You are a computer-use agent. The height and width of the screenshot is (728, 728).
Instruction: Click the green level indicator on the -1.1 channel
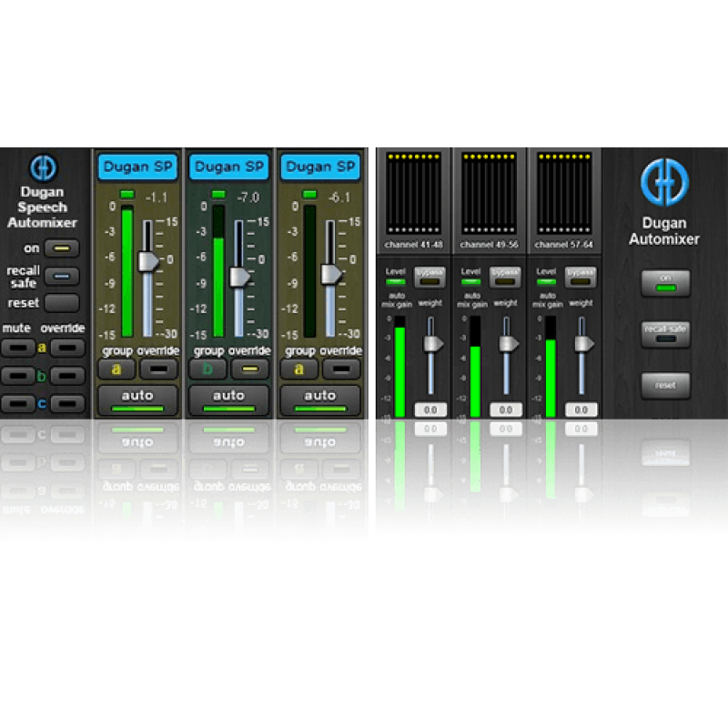pos(126,194)
